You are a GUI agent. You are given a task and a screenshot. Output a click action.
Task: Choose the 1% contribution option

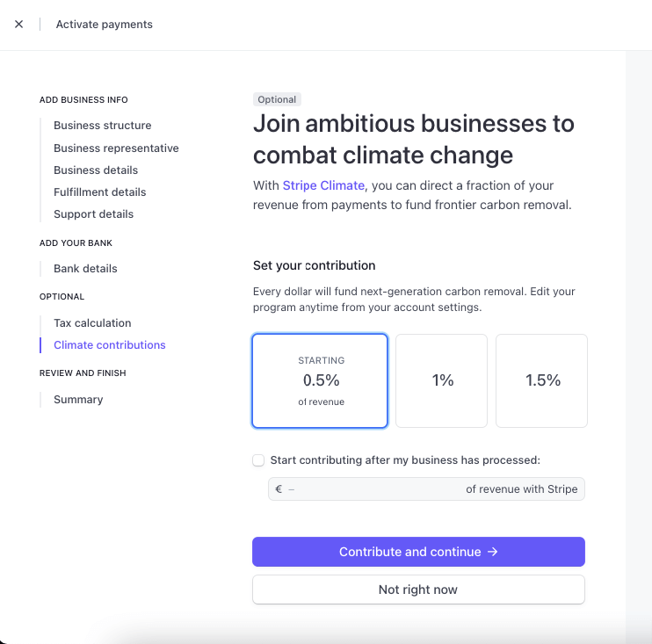click(442, 380)
